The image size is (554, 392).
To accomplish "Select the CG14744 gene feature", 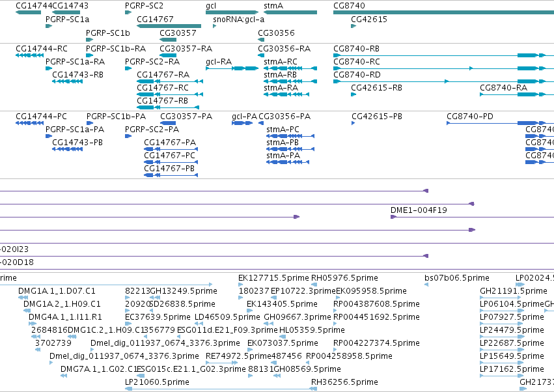I will (x=28, y=13).
